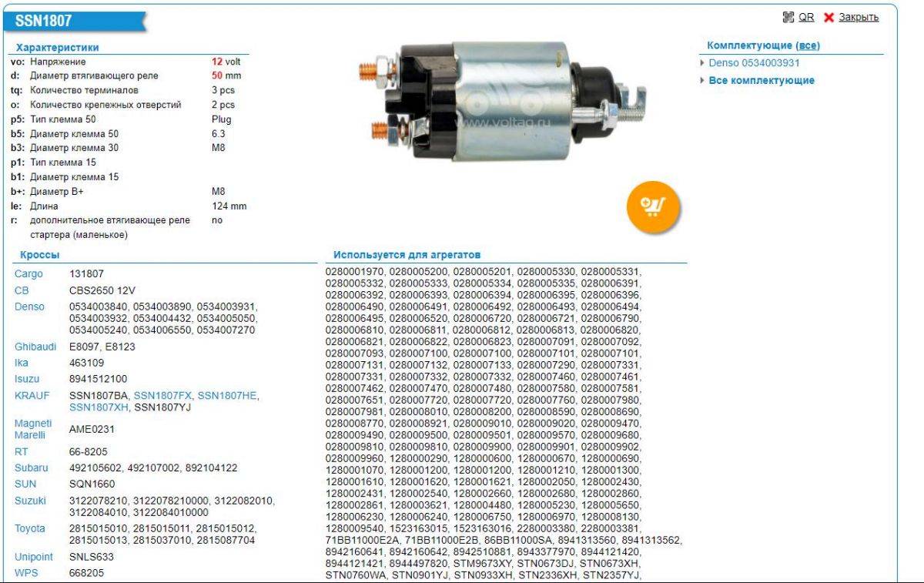The height and width of the screenshot is (583, 924).
Task: Click the Suzuki brand link
Action: click(30, 501)
